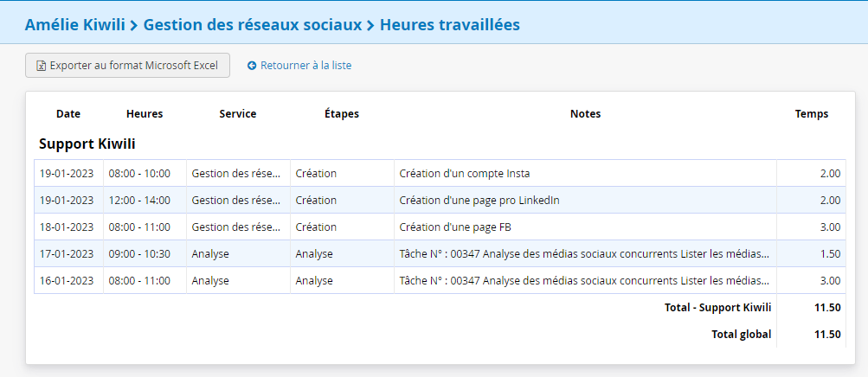The height and width of the screenshot is (377, 868).
Task: Export hours to Microsoft Excel format
Action: pos(127,66)
